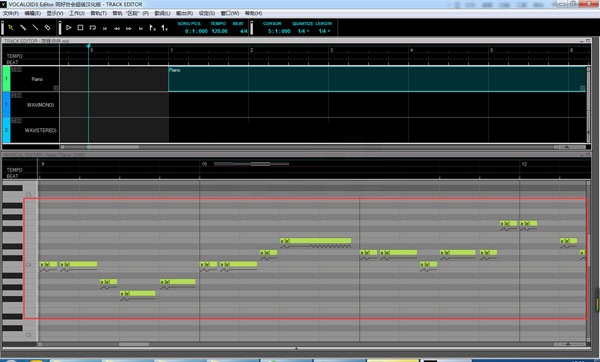
Task: Click the musical editor horizontal scrollbar thumb
Action: [x=134, y=344]
